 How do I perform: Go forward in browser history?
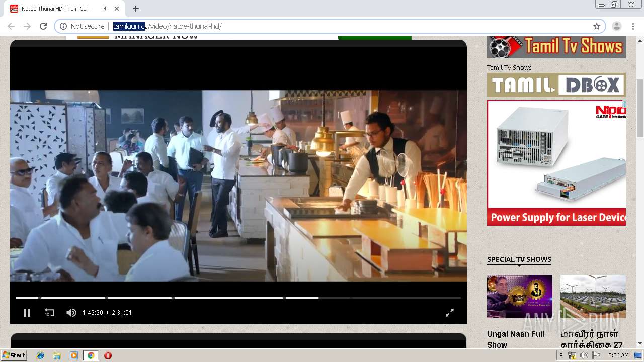coord(27,26)
